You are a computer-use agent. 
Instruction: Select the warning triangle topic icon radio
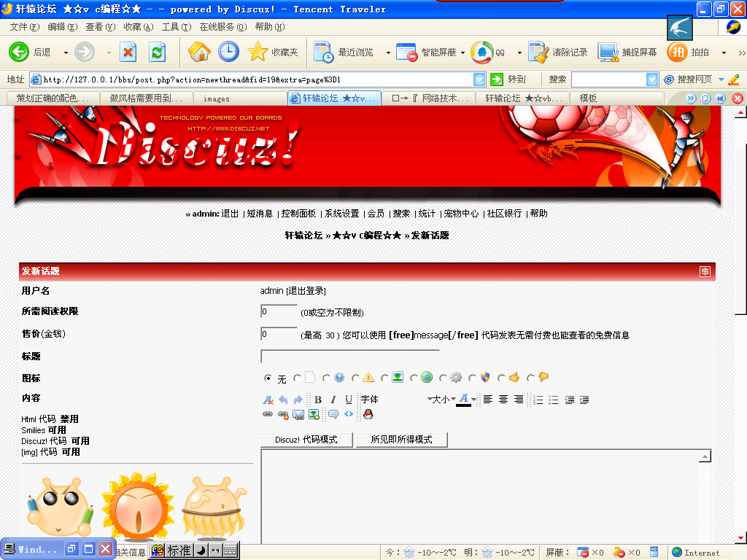coord(355,378)
